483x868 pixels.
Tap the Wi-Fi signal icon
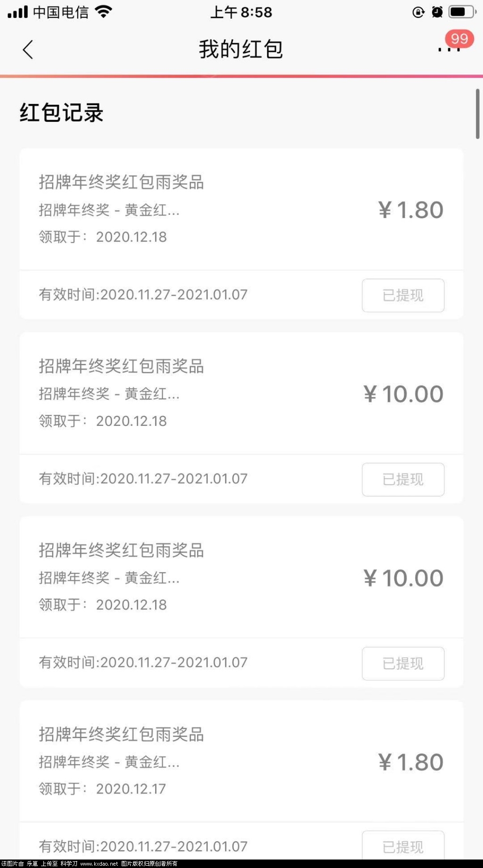click(x=103, y=12)
